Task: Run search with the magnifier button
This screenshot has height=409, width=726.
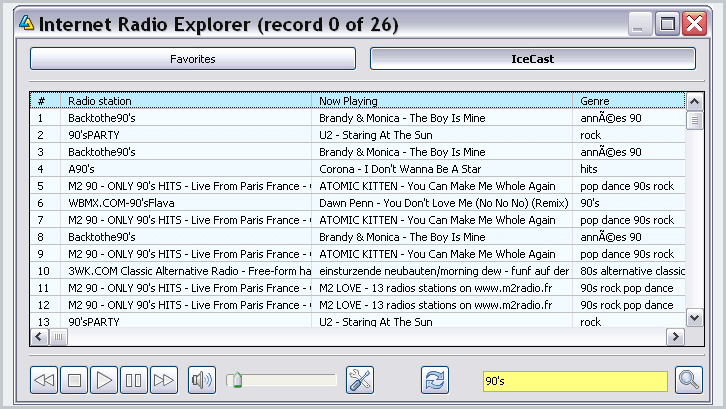Action: click(x=688, y=380)
